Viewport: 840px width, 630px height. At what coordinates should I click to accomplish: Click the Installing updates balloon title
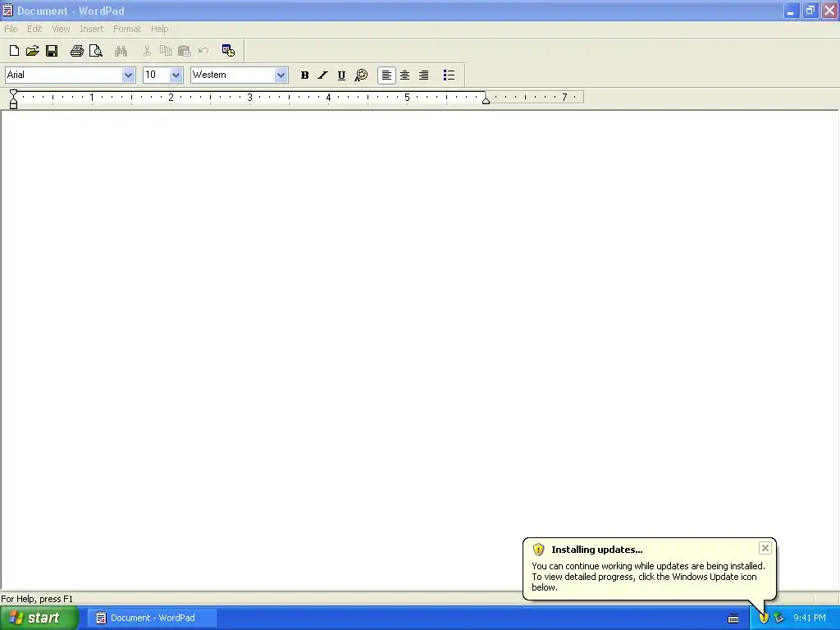coord(597,550)
